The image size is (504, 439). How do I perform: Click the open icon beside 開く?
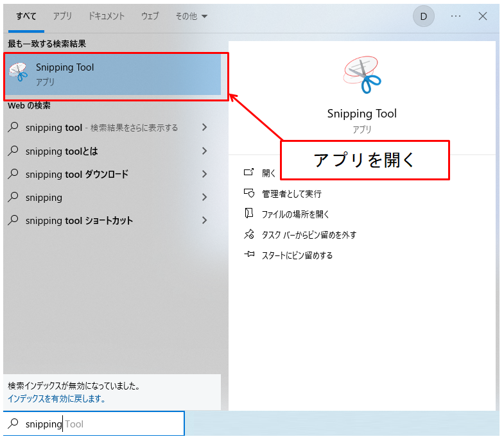(248, 172)
